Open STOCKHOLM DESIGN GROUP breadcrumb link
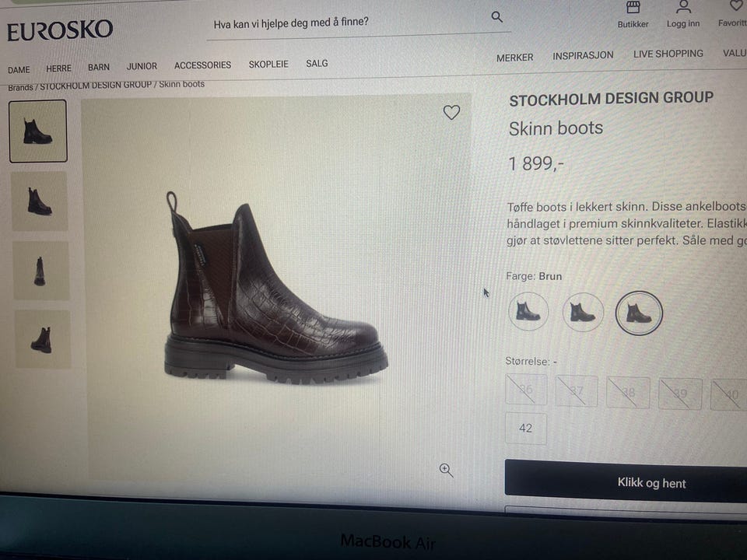The width and height of the screenshot is (747, 560). pyautogui.click(x=96, y=86)
